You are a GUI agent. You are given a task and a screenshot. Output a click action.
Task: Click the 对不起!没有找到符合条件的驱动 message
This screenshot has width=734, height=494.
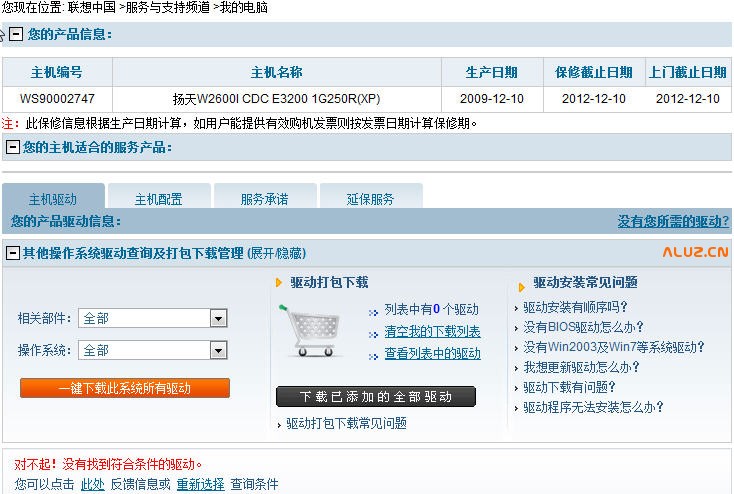(108, 464)
